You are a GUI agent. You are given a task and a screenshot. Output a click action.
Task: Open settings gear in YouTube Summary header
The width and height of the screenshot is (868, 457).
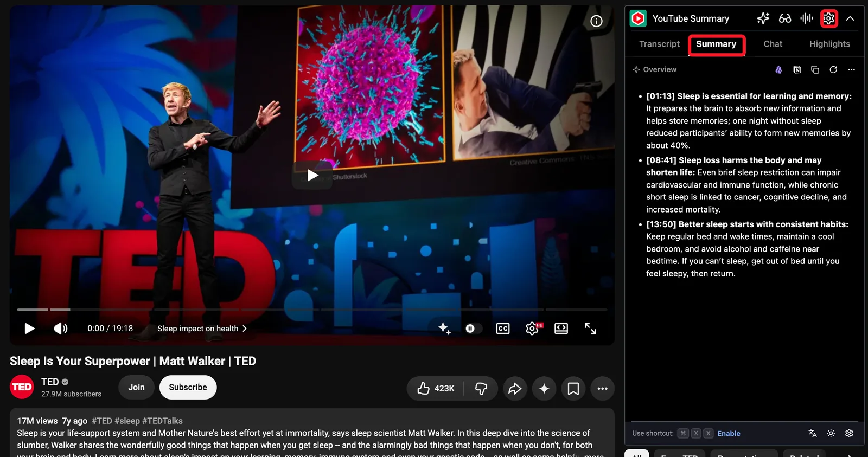829,18
